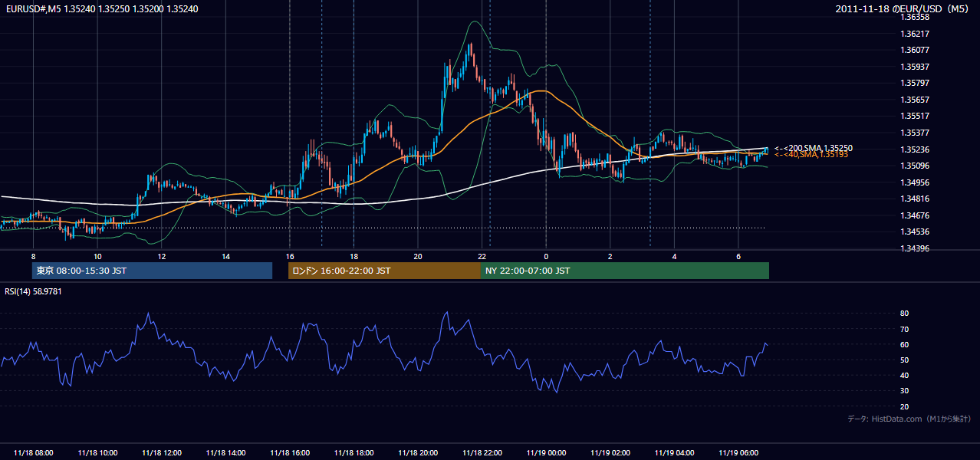Viewport: 980px width, 460px height.
Task: Click the bottom timestamp 11/18 14:00
Action: click(x=225, y=453)
